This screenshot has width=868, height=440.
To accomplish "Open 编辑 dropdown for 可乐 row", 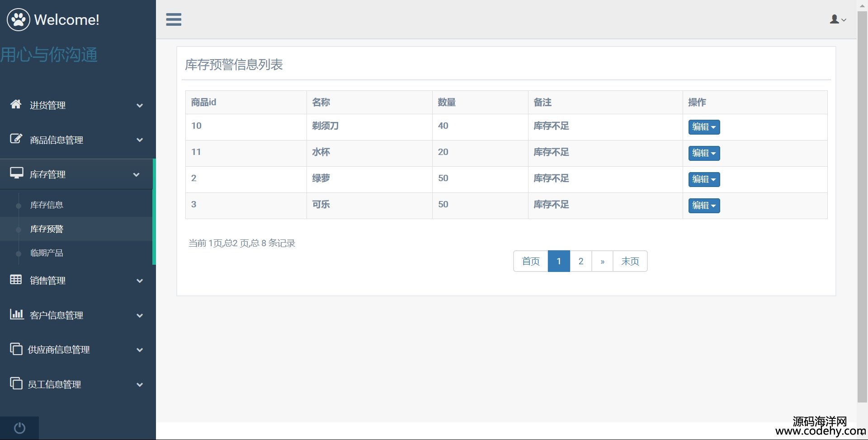I will point(703,206).
